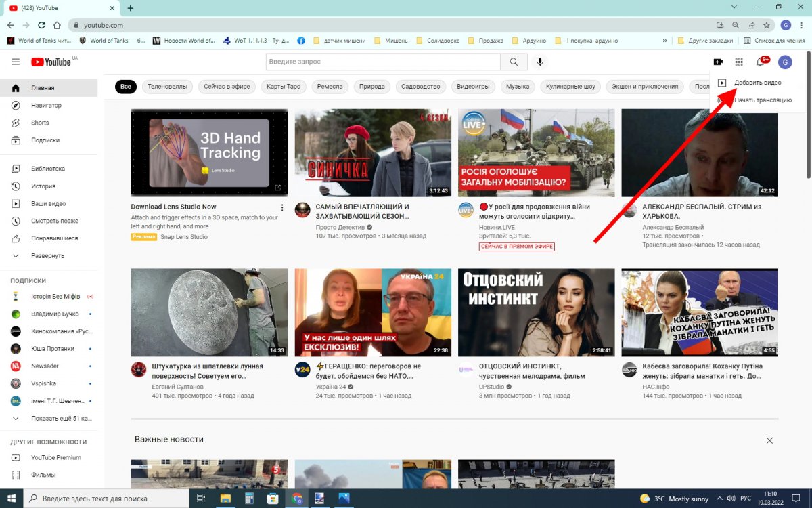Open Chrome three-dot menu
Screen dimensions: 812x508
(x=800, y=25)
